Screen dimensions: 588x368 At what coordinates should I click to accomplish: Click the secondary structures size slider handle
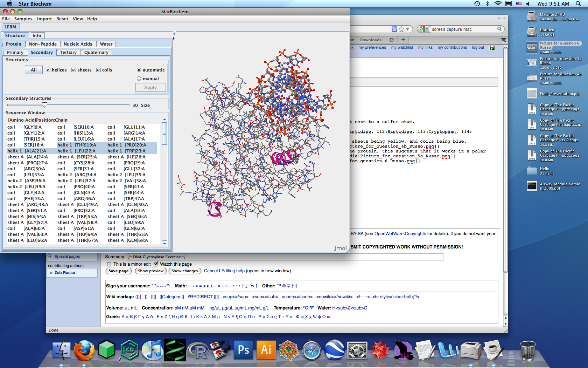(x=44, y=105)
